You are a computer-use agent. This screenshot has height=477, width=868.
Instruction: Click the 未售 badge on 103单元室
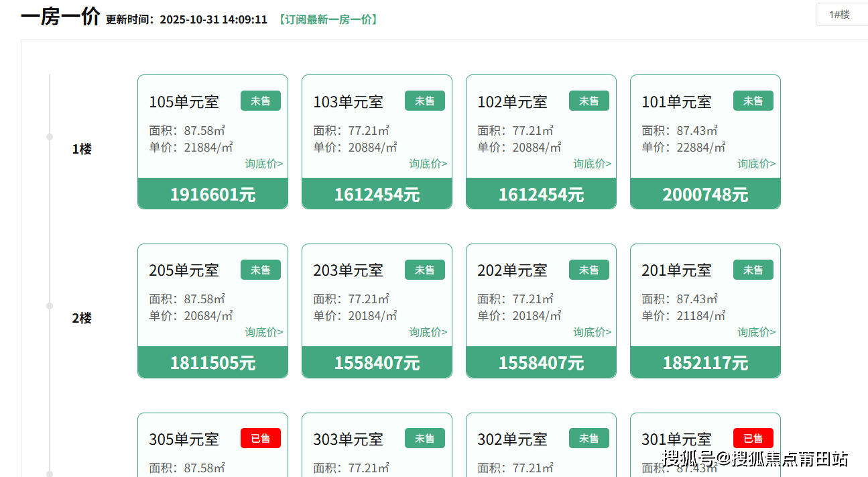click(x=424, y=101)
